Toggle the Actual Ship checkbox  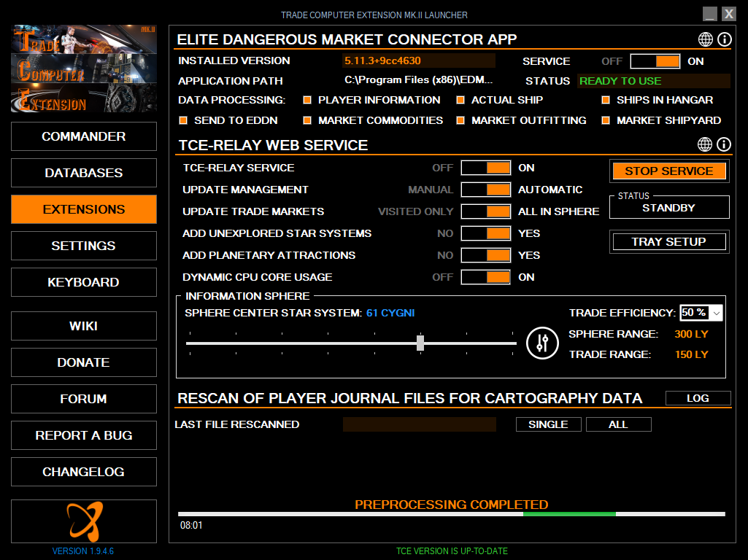pos(460,100)
